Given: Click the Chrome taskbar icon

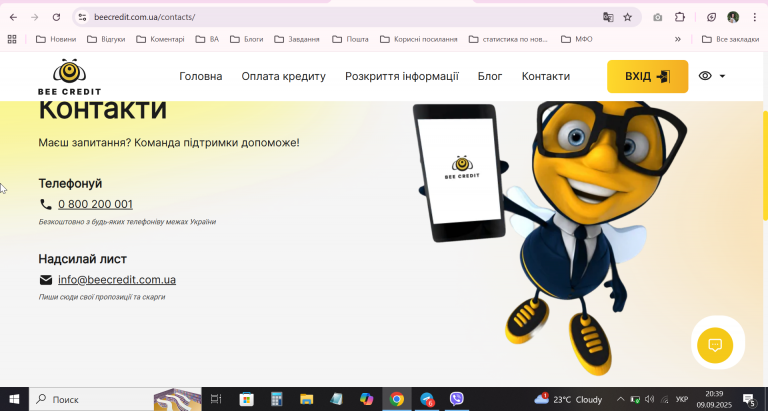Looking at the screenshot, I should [397, 399].
